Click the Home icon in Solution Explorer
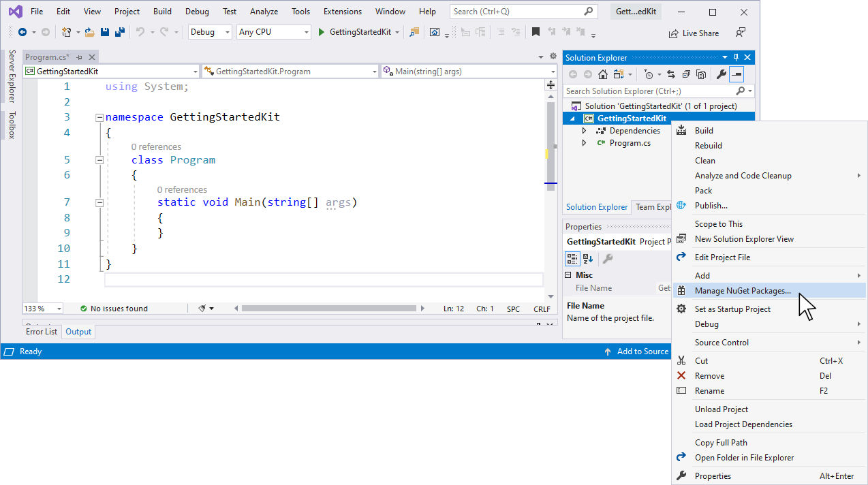This screenshot has width=868, height=485. (602, 74)
